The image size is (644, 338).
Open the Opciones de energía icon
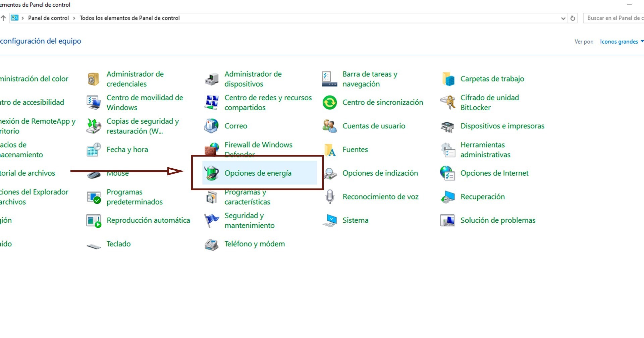click(212, 173)
